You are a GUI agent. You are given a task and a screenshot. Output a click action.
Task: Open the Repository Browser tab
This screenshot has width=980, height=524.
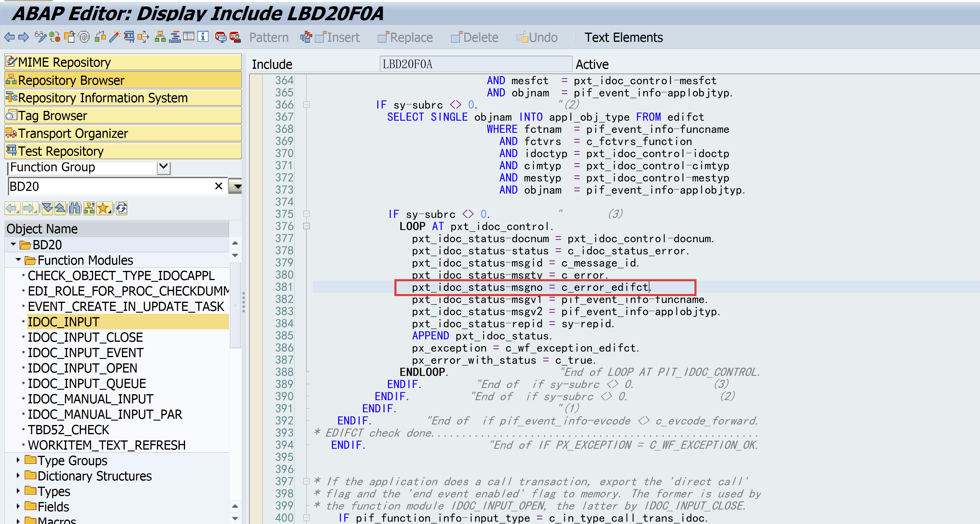tap(123, 80)
